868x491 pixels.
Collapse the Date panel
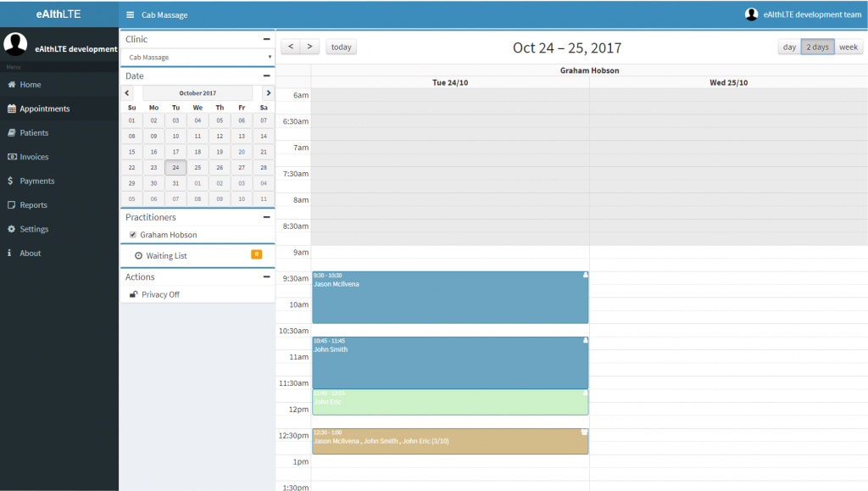pyautogui.click(x=267, y=75)
